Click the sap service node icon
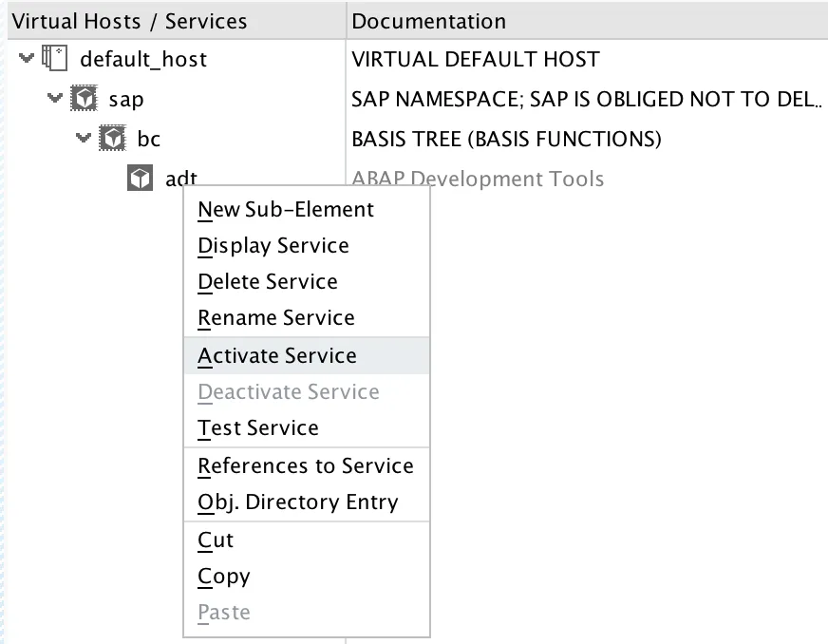Viewport: 828px width, 644px height. click(85, 99)
